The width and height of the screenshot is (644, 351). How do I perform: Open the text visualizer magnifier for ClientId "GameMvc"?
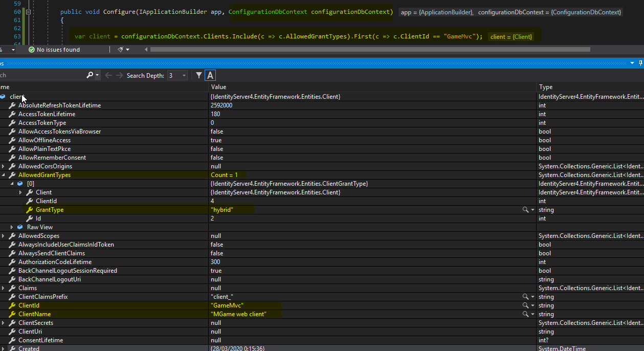[x=524, y=305]
